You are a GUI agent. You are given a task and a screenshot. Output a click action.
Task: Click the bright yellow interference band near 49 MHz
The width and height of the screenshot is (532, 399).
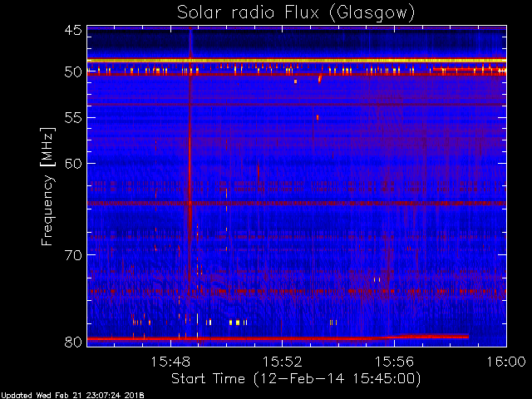pos(297,61)
